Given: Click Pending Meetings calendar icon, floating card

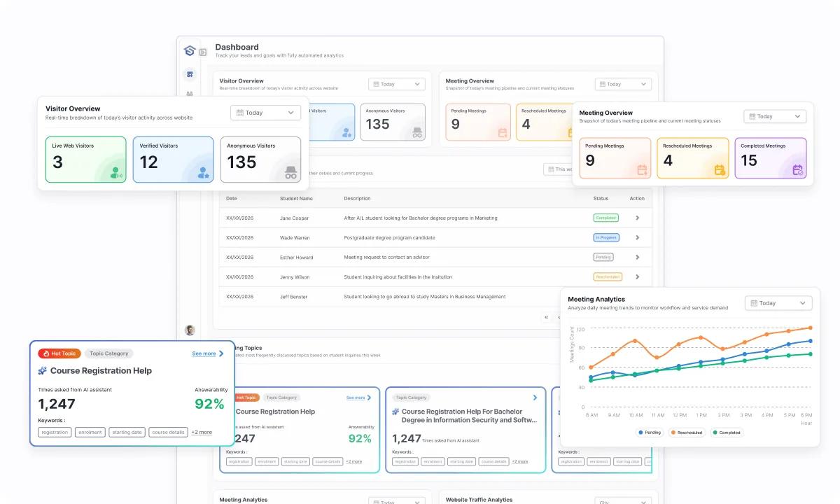Looking at the screenshot, I should [x=643, y=170].
